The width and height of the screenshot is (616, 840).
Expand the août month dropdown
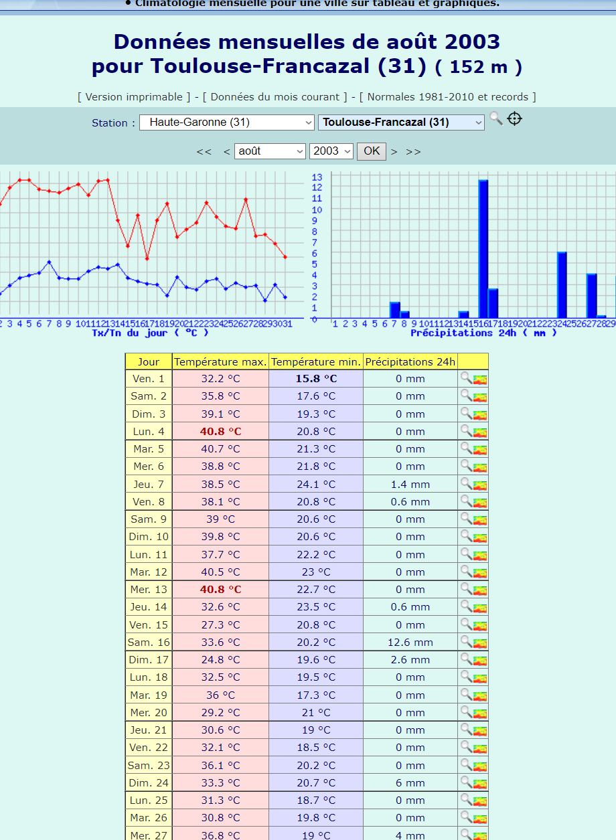pos(270,151)
